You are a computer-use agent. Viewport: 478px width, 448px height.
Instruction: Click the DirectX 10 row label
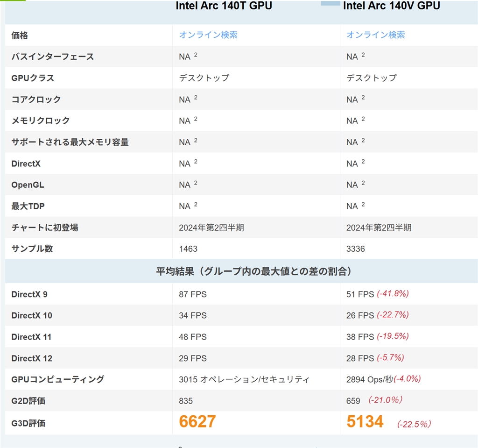click(x=32, y=315)
